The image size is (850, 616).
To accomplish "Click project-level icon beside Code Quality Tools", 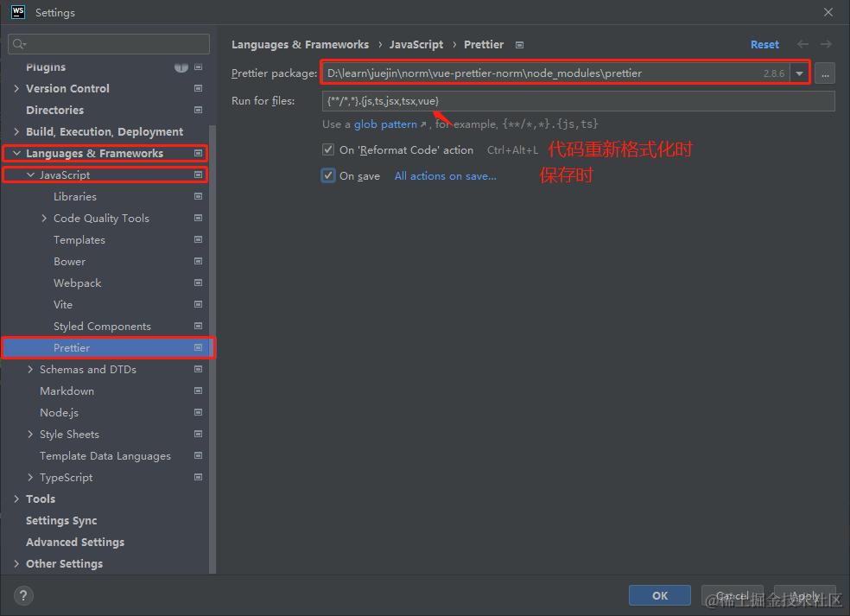I will coord(199,218).
